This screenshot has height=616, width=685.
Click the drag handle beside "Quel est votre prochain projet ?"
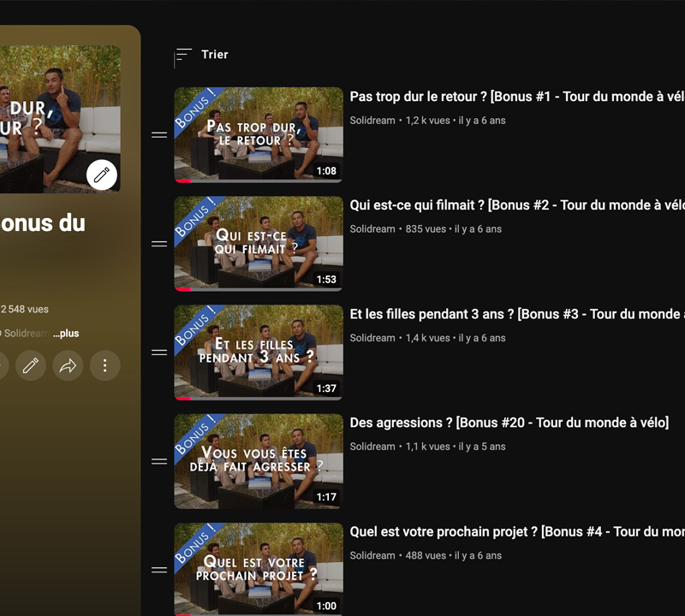[159, 570]
